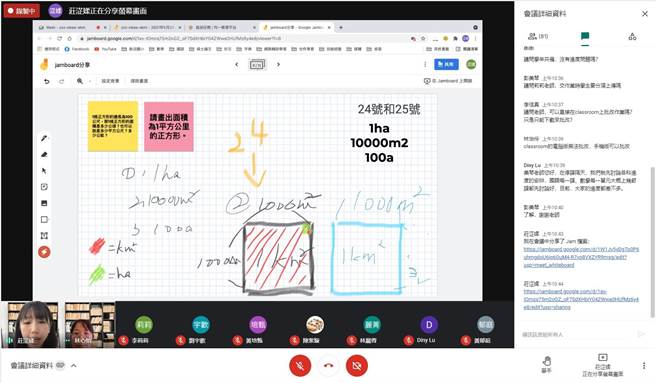This screenshot has height=383, width=656.
Task: Reload the shared browser page
Action: point(59,39)
